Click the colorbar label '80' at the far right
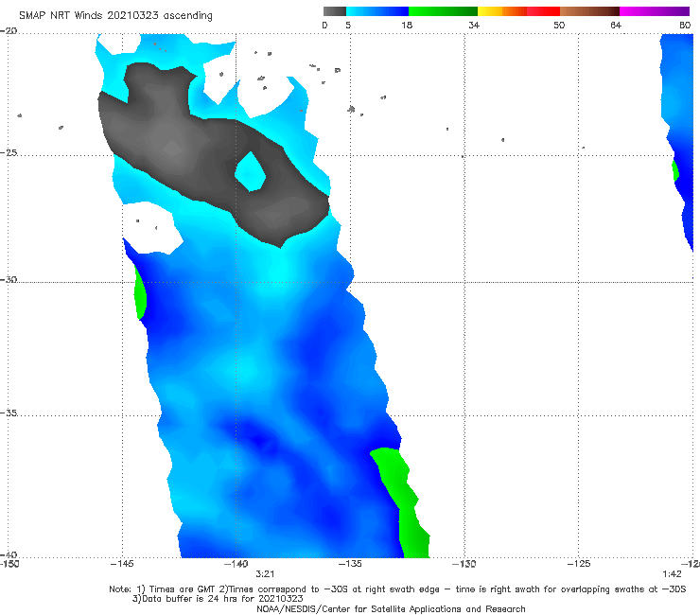This screenshot has height=615, width=700. click(685, 26)
